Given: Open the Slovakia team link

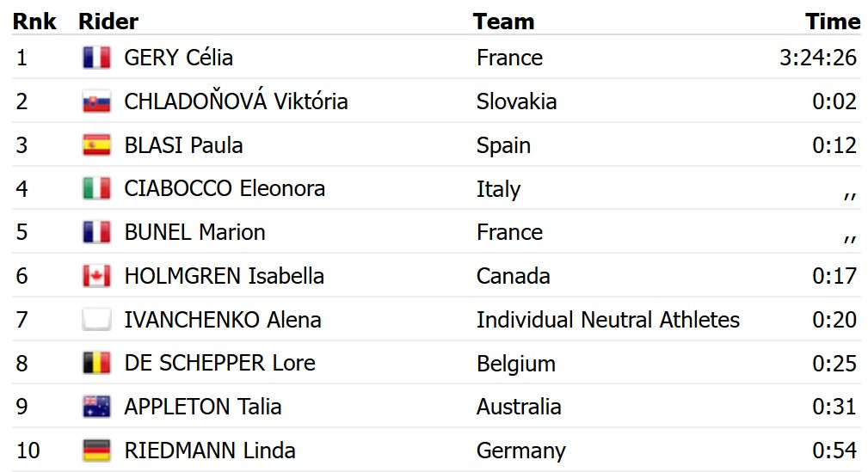Looking at the screenshot, I should (x=516, y=101).
